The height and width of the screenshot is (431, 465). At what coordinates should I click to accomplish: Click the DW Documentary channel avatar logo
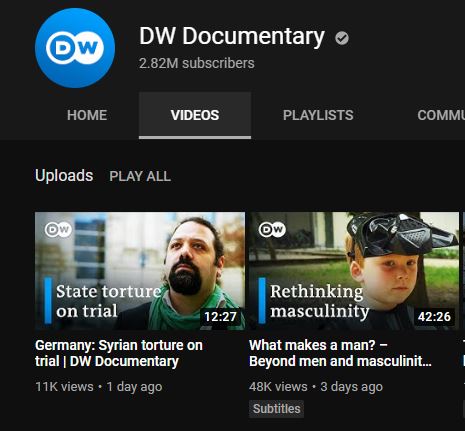(75, 48)
